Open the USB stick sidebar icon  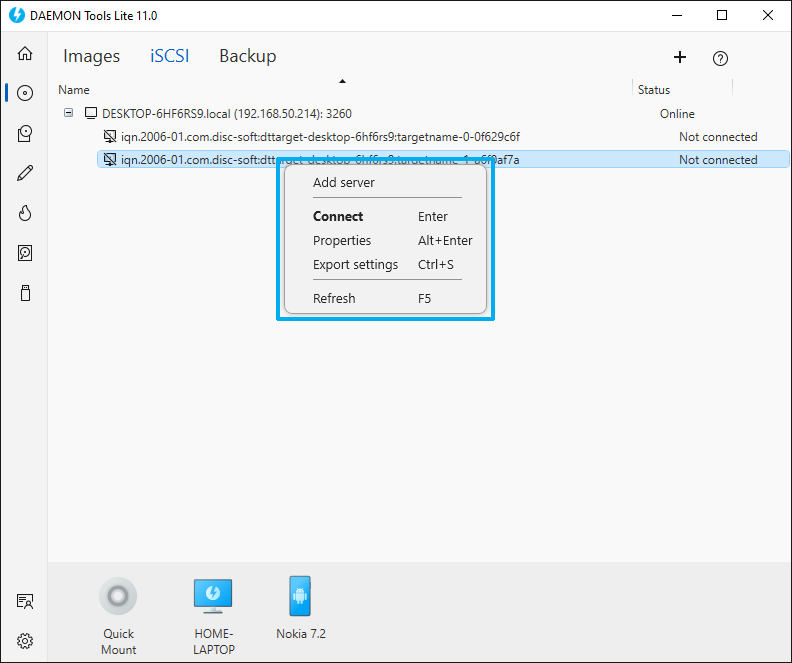[25, 293]
